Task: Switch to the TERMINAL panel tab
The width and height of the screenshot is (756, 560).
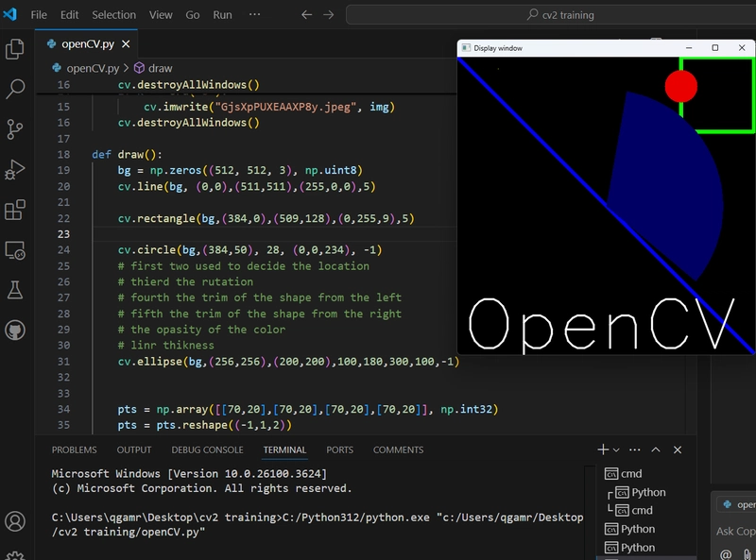Action: 284,450
